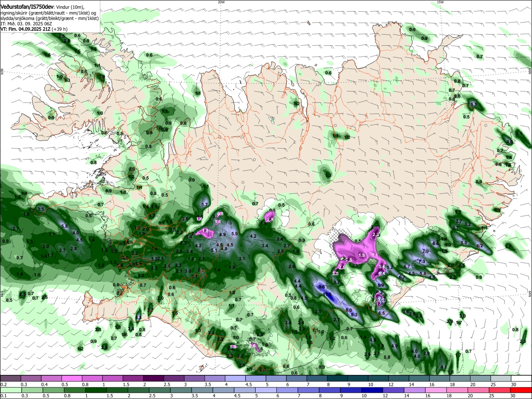Click the 0.4 label in the snow legend
The height and width of the screenshot is (399, 532).
(x=44, y=384)
